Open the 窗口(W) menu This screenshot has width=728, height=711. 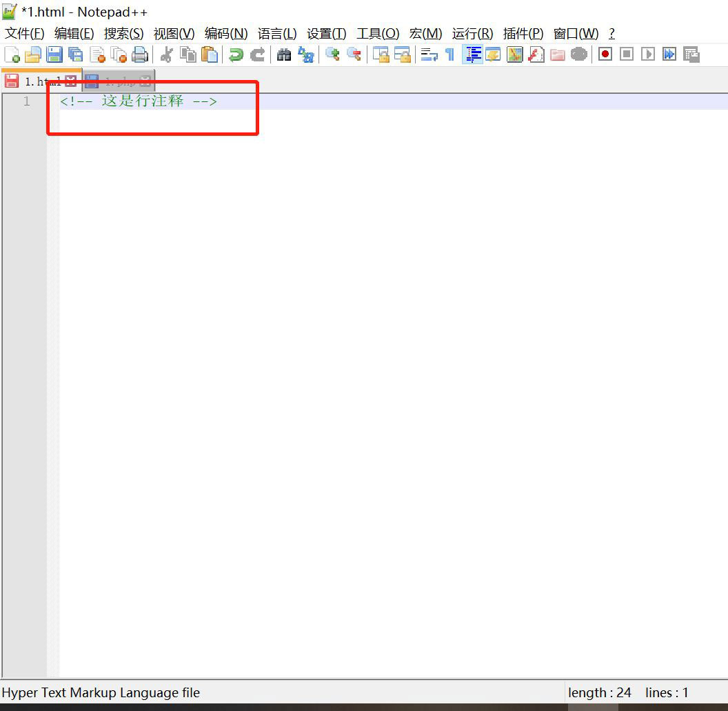576,33
